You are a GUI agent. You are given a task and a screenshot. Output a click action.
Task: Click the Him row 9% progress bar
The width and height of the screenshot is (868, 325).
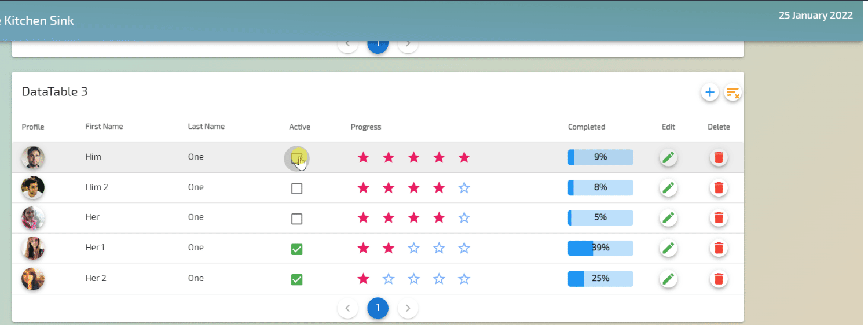[x=600, y=157]
